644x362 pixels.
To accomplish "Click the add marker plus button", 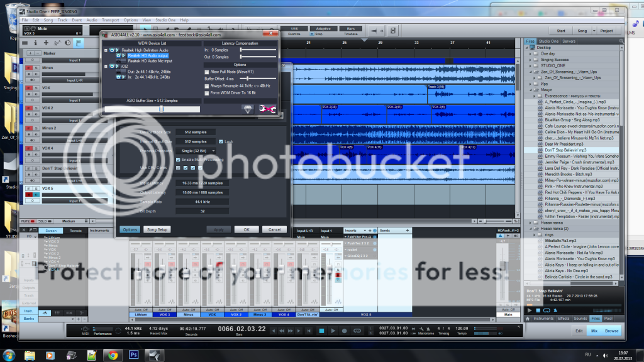I will point(30,53).
